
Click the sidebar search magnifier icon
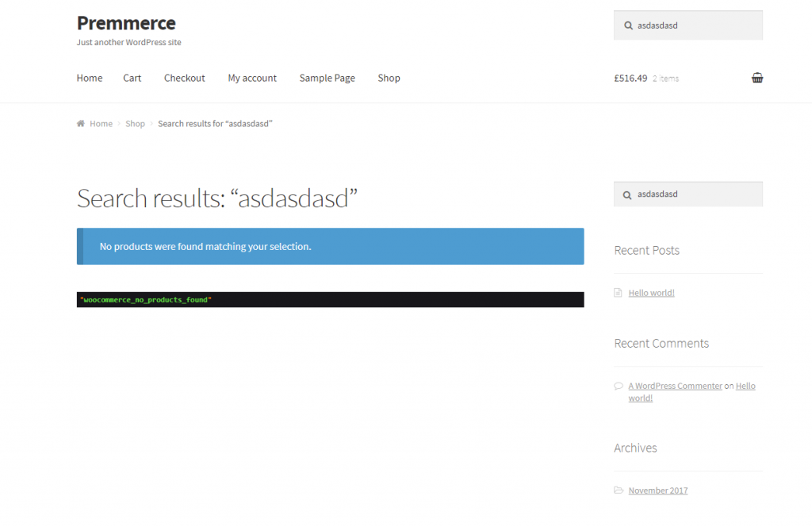pos(626,194)
